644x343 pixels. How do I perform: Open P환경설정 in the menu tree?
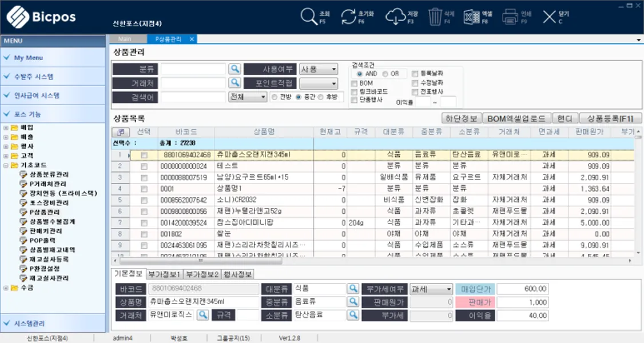coord(45,269)
